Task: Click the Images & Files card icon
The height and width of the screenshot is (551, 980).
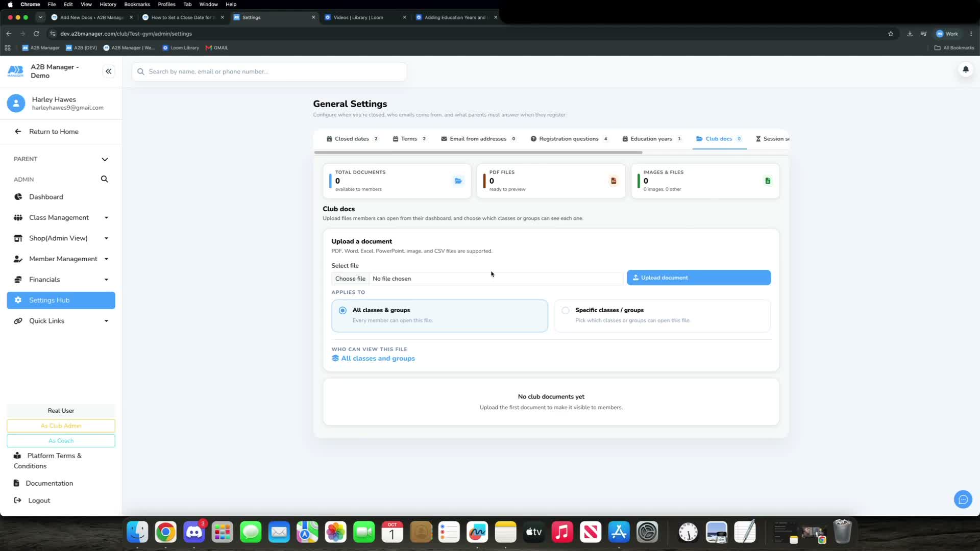Action: click(767, 181)
